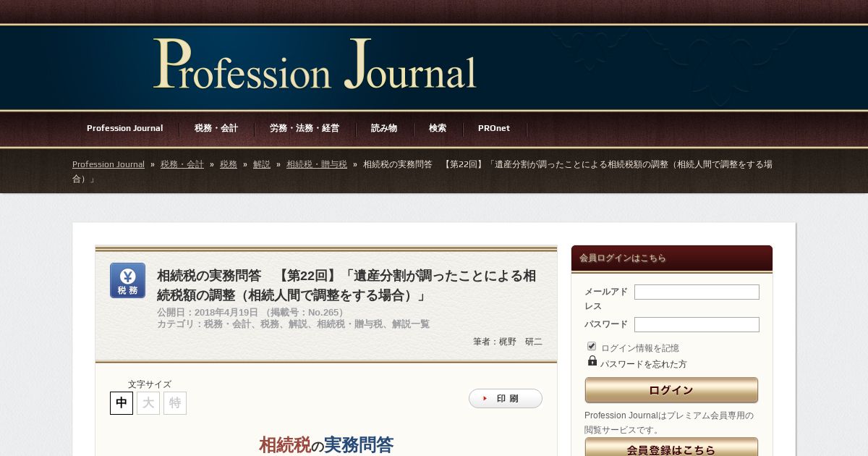Select extra-large font size 特
This screenshot has width=868, height=456.
(175, 403)
